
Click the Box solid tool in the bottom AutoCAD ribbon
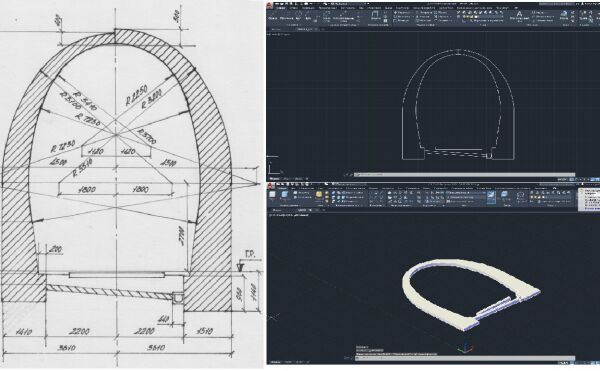pyautogui.click(x=272, y=195)
